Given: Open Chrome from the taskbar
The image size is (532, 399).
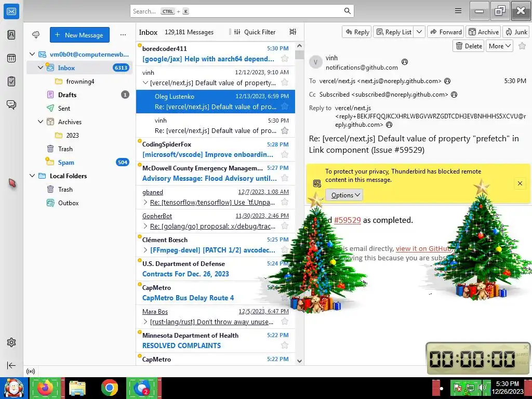Looking at the screenshot, I should click(109, 388).
